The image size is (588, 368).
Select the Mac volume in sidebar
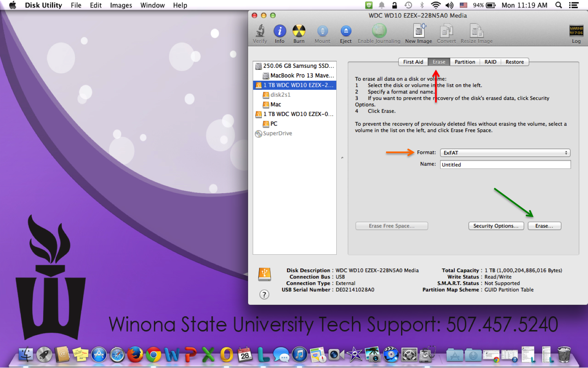coord(276,105)
